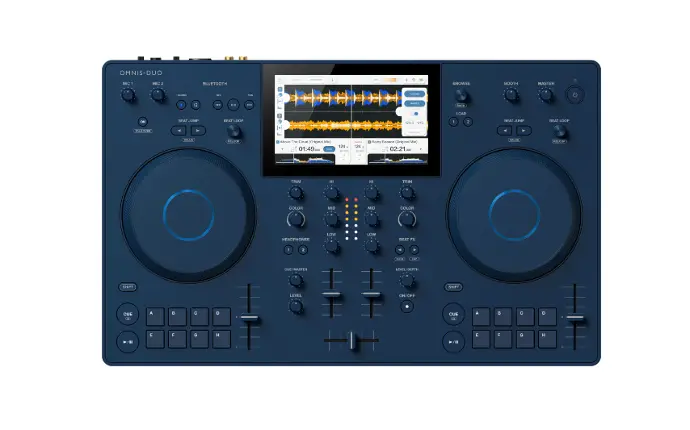Trigger right deck performance pad A
This screenshot has width=690, height=430.
click(481, 316)
